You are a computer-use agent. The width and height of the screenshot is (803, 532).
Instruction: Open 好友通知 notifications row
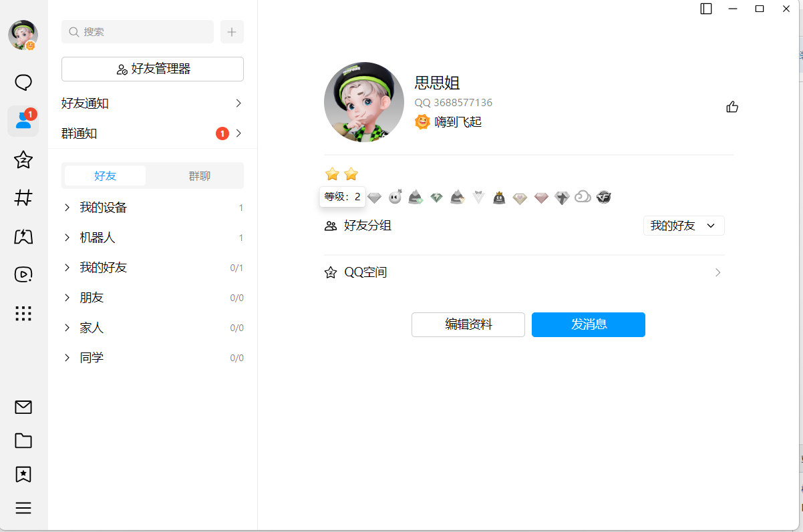point(152,103)
